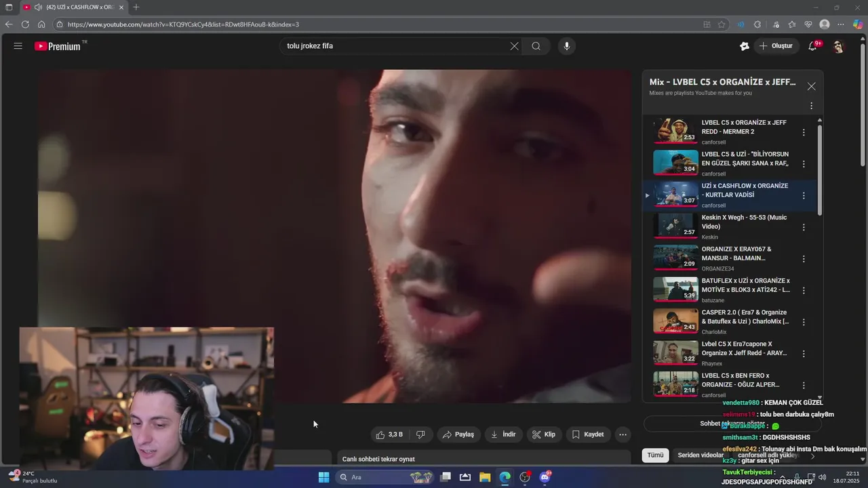Open options for Lvbel C5 X Era7capone item
Image resolution: width=868 pixels, height=488 pixels.
[804, 354]
